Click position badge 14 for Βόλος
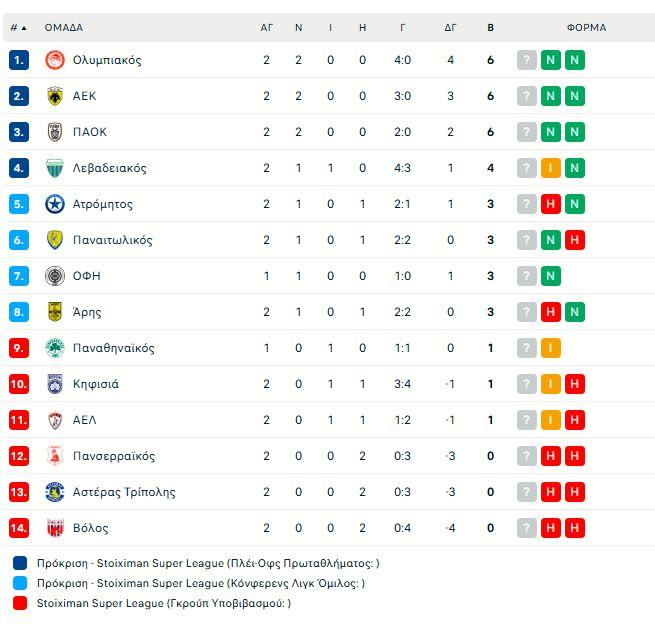655x626 pixels. point(19,528)
